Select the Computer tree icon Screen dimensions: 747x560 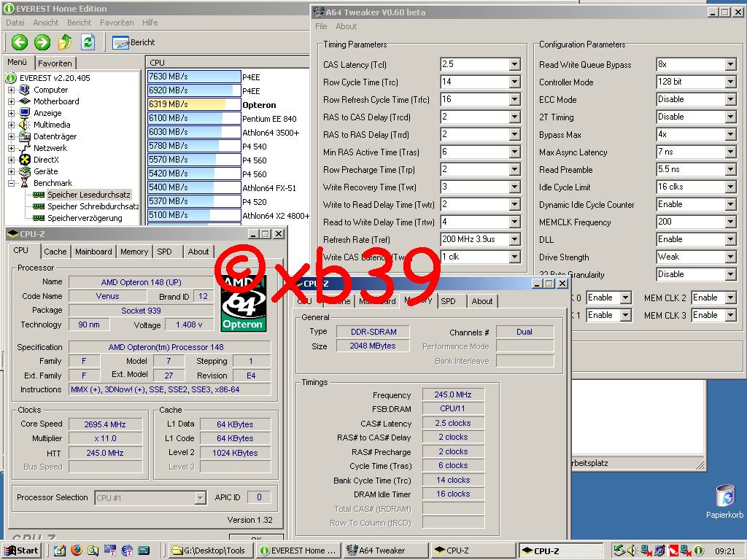(x=25, y=90)
